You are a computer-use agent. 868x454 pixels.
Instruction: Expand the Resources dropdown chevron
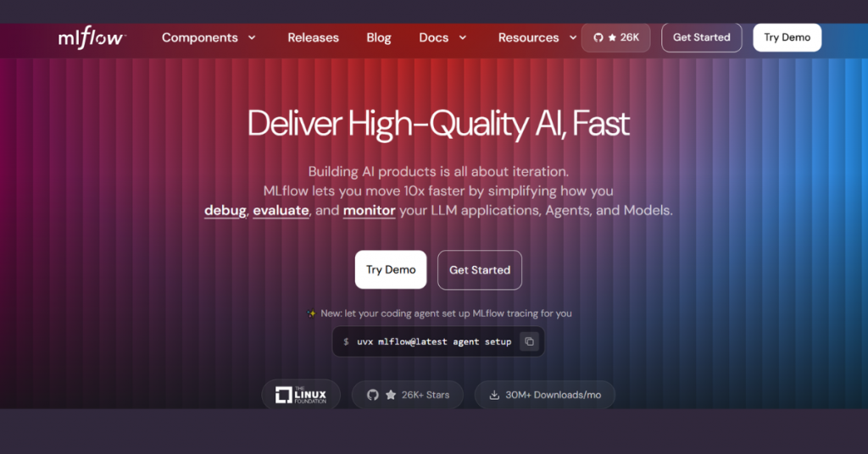pyautogui.click(x=573, y=37)
